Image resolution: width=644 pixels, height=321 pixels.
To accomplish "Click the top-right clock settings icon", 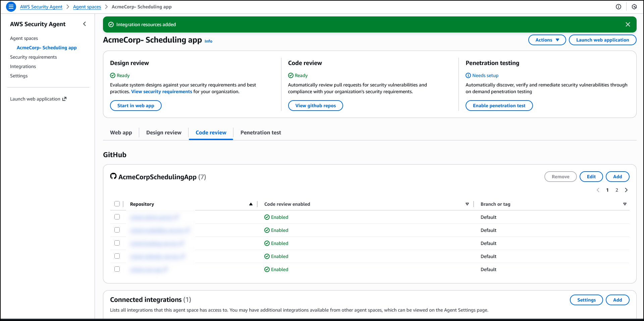I will click(634, 7).
